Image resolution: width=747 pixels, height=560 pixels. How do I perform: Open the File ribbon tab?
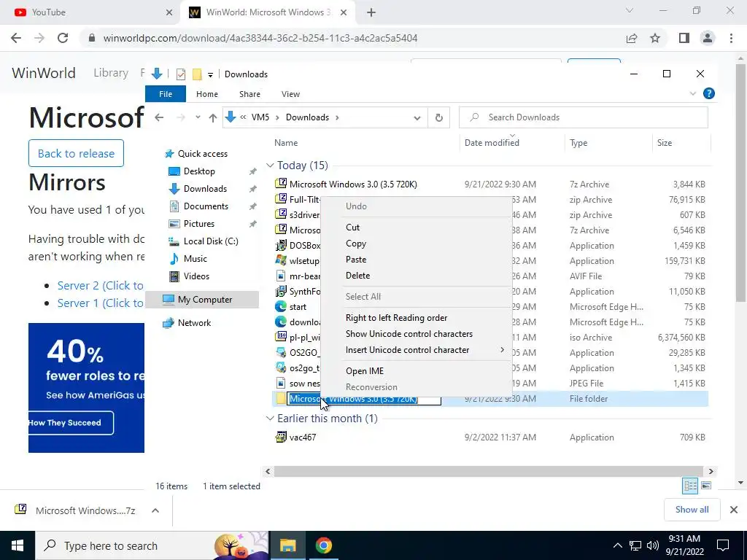(166, 94)
